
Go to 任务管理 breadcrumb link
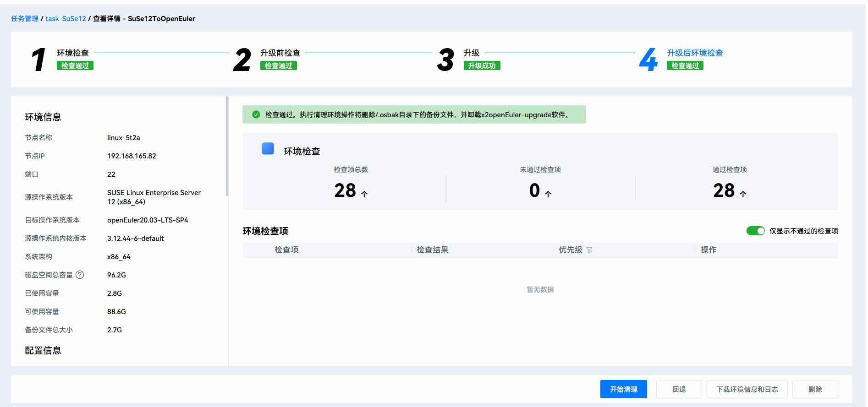(25, 19)
